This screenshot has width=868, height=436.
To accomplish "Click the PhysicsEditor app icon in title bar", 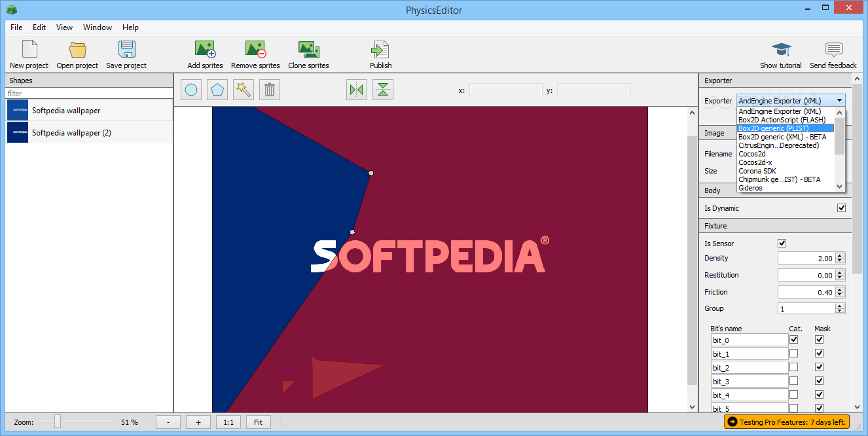I will click(x=11, y=9).
